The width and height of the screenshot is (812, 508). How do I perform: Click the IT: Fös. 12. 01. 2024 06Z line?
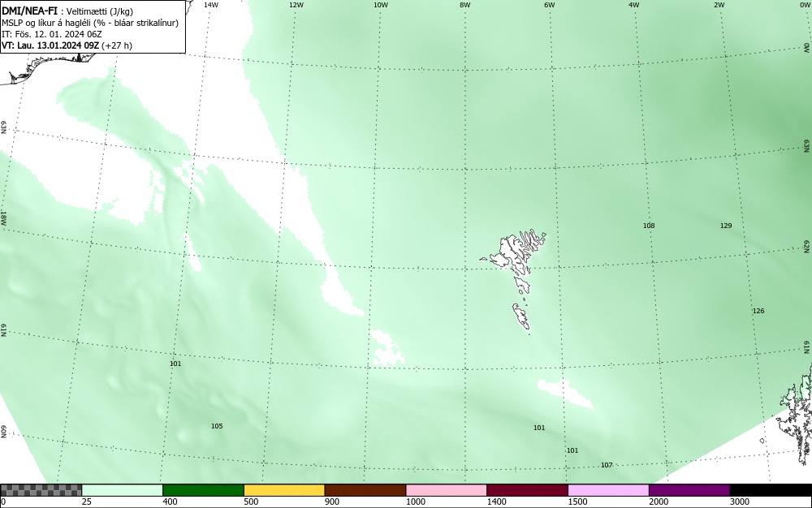point(52,34)
